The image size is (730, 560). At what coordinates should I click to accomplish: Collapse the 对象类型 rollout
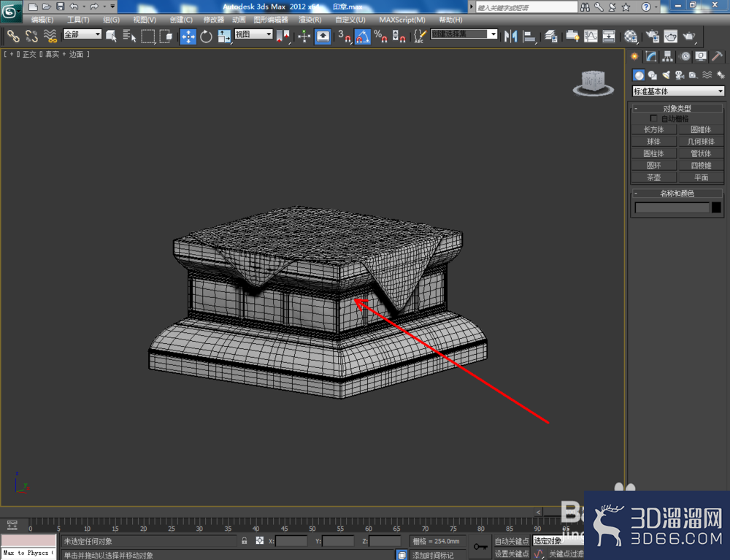click(x=677, y=109)
